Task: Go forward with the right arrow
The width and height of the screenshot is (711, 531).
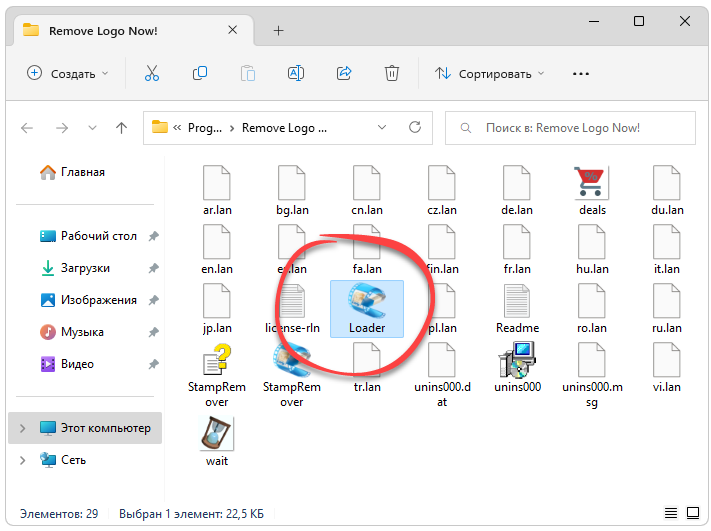Action: [62, 128]
